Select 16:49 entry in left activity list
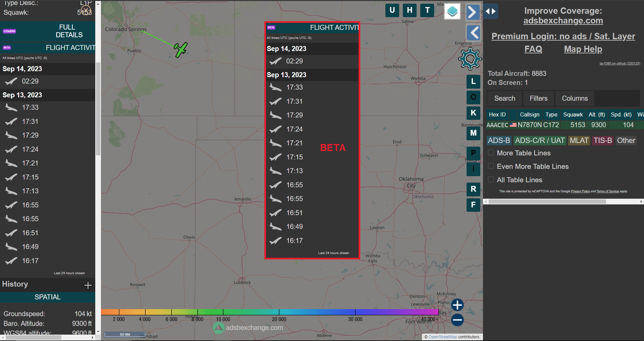 coord(48,247)
